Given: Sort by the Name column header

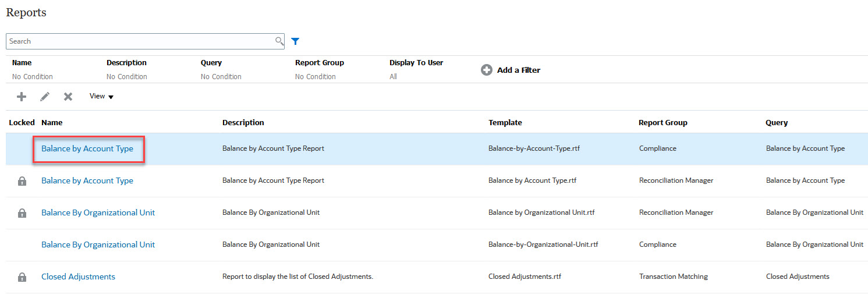Looking at the screenshot, I should (x=52, y=123).
